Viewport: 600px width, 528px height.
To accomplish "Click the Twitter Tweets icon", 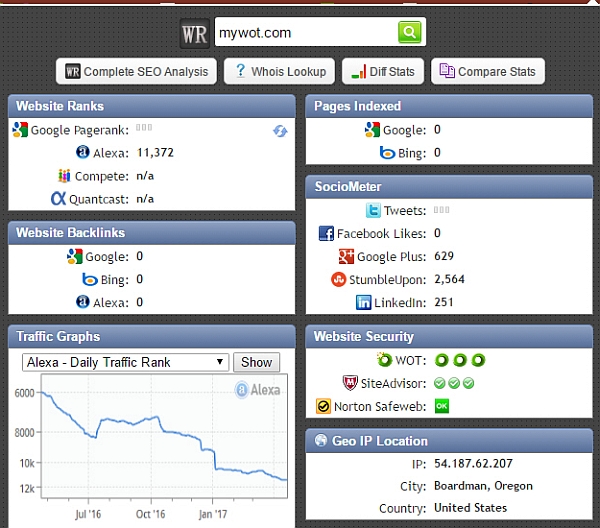I will point(373,210).
